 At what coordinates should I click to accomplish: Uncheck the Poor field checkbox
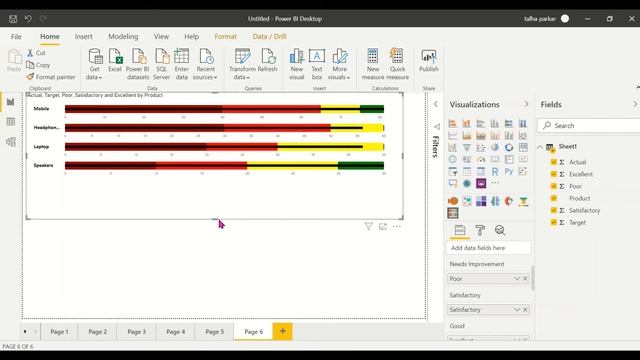[554, 186]
